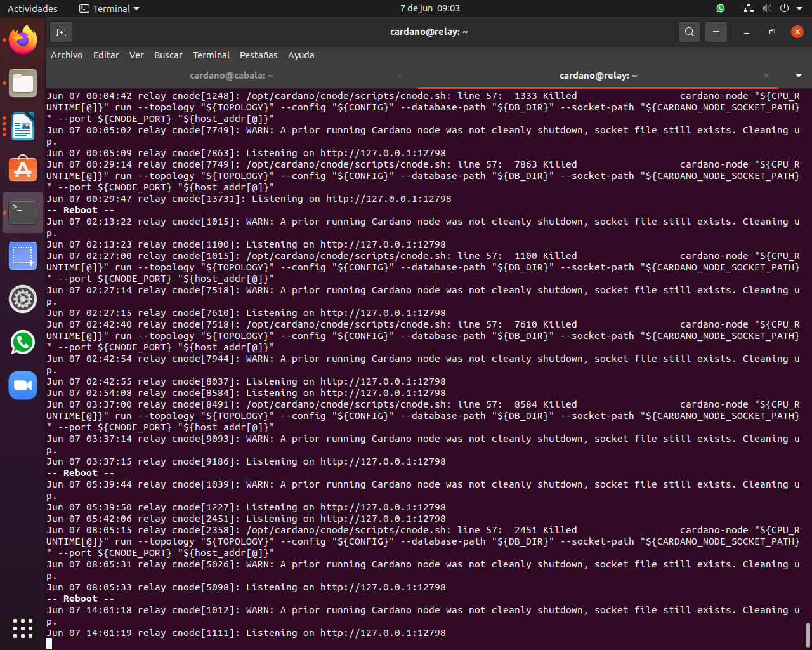Open the system menu via power icon
Screen dimensions: 812x650
pos(784,8)
